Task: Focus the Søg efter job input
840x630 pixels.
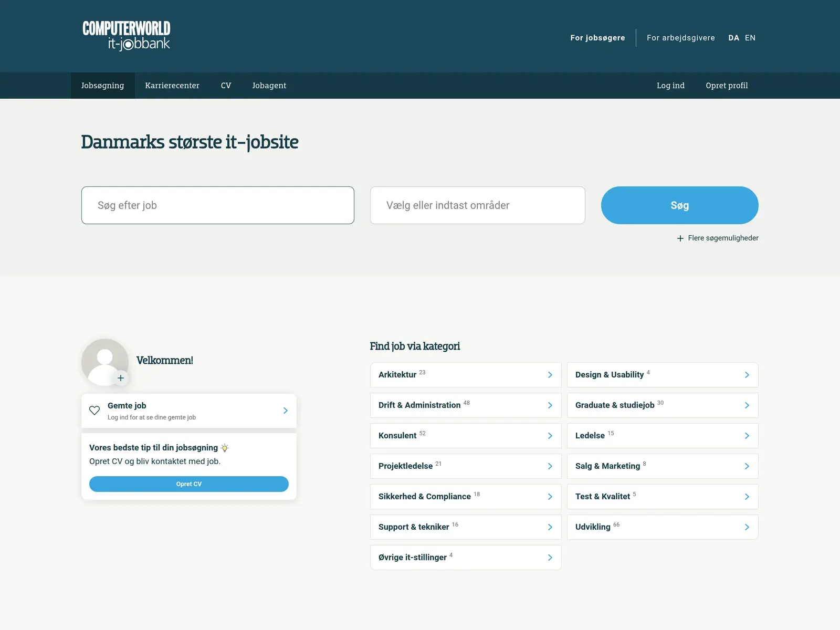Action: pyautogui.click(x=218, y=205)
